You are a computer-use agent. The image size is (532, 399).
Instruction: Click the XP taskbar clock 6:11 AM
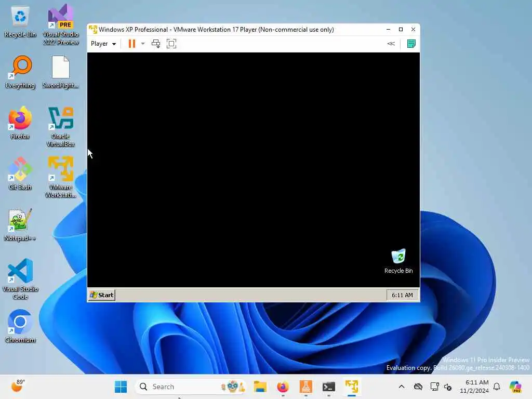402,295
